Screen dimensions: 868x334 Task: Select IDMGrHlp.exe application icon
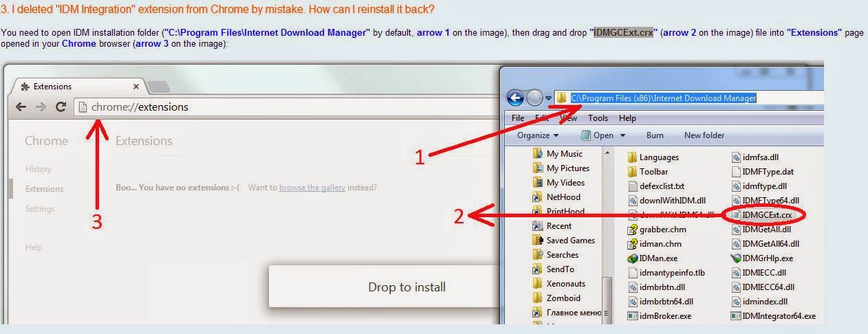point(736,258)
